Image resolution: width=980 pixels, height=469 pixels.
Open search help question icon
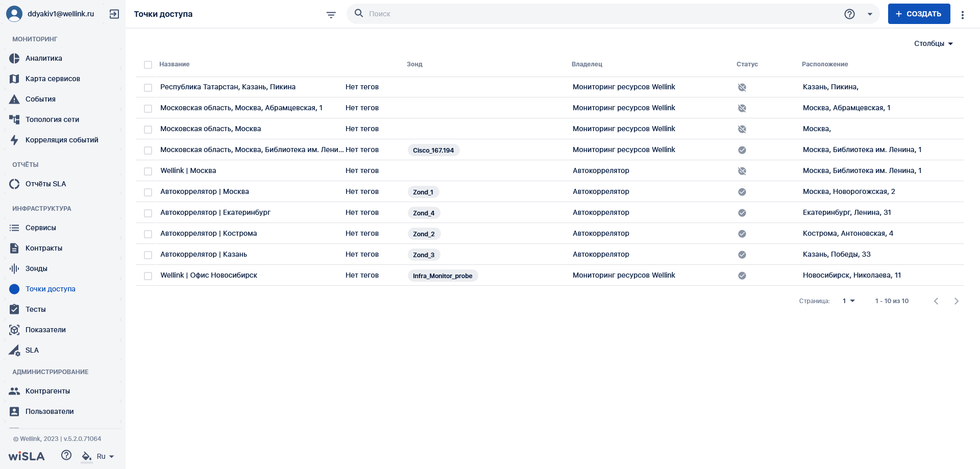tap(849, 14)
